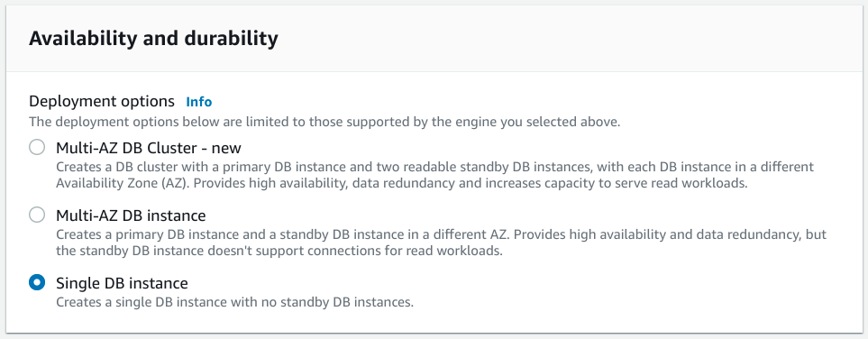Viewport: 868px width, 339px height.
Task: Click the selected Single DB instance radio button
Action: [37, 283]
